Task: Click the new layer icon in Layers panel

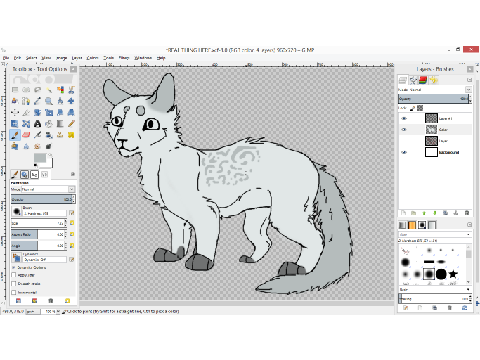Action: [403, 213]
